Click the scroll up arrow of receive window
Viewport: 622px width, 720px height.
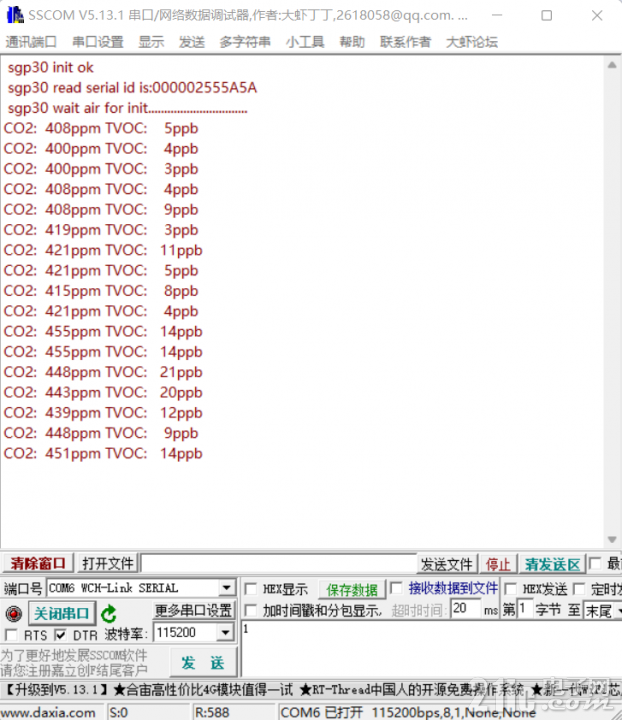click(612, 65)
